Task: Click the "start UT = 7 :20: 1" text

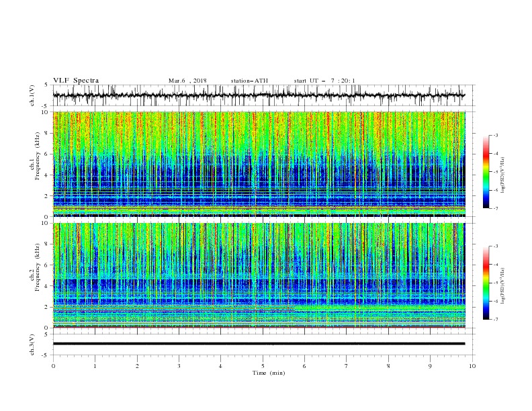Action: click(x=324, y=81)
